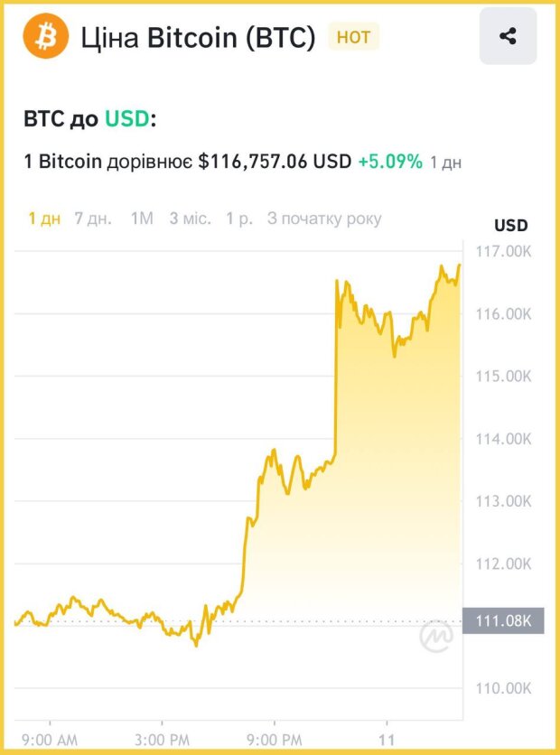Select the 3 міс. range tab
Screen dimensions: 560x755
(x=191, y=219)
